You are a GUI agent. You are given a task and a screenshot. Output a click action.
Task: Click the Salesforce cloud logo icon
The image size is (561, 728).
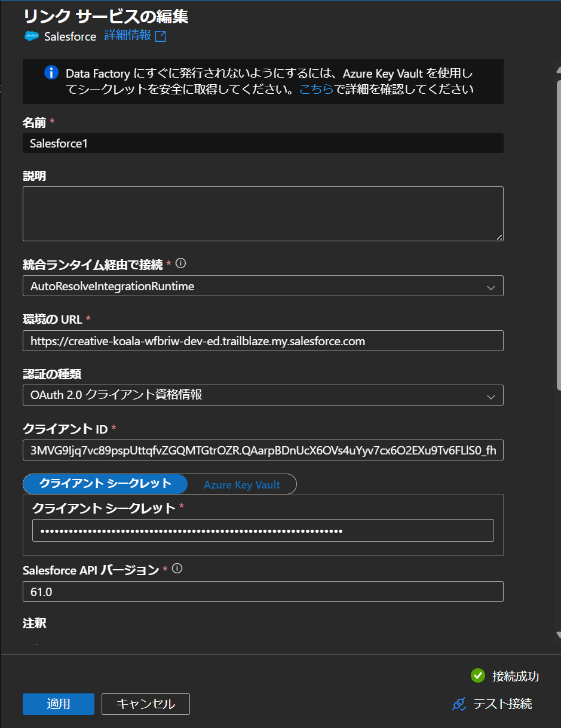coord(31,36)
